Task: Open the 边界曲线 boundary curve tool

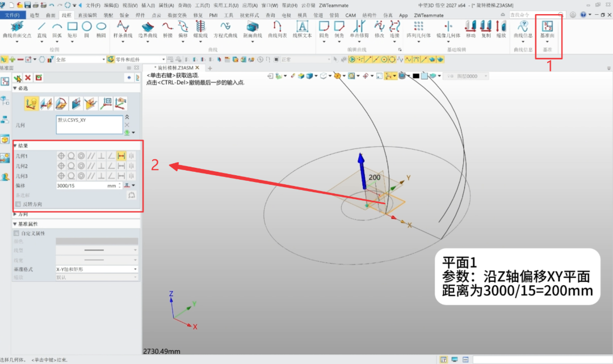Action: click(x=148, y=30)
